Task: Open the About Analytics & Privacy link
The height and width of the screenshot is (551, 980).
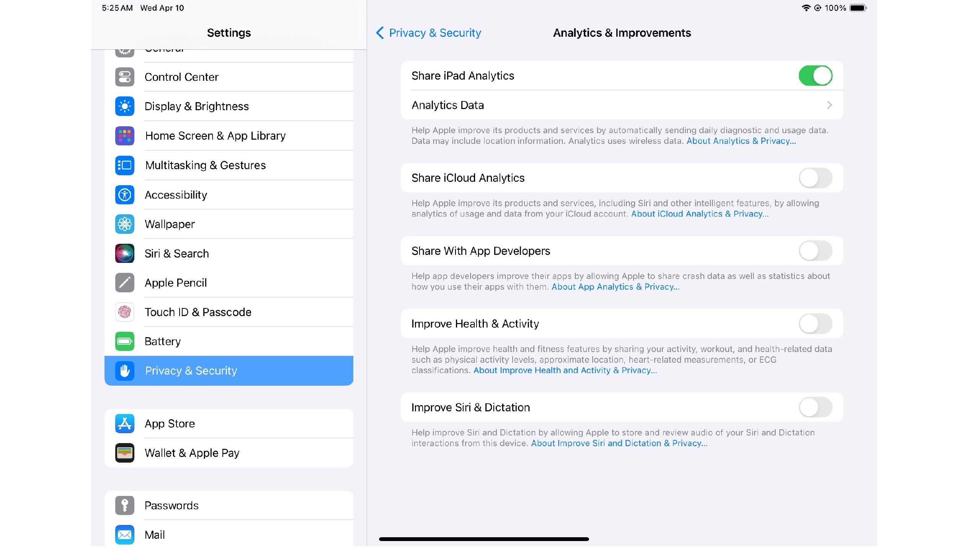Action: click(741, 141)
